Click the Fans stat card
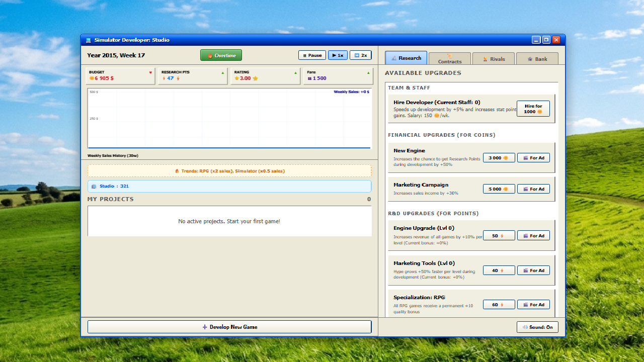 click(338, 76)
